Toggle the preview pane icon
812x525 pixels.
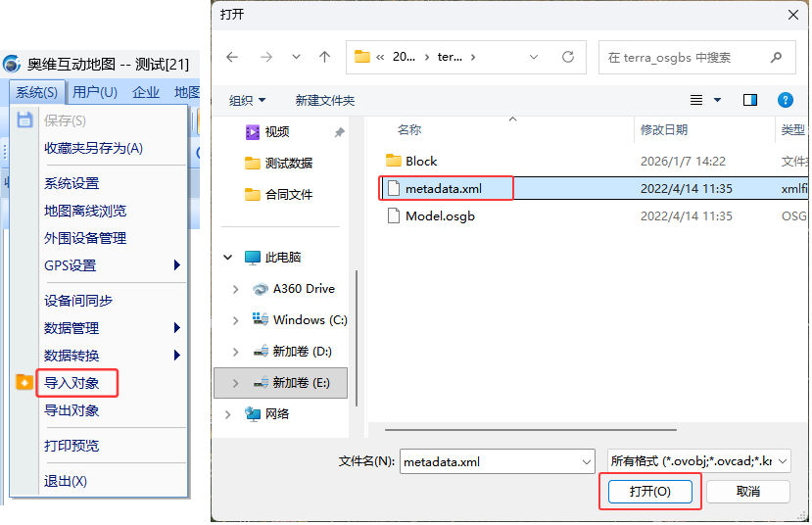point(750,100)
